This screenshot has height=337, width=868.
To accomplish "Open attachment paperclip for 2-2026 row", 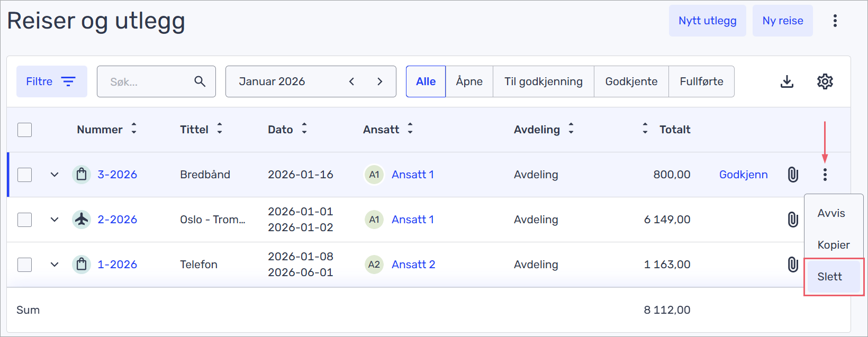I will pos(793,220).
